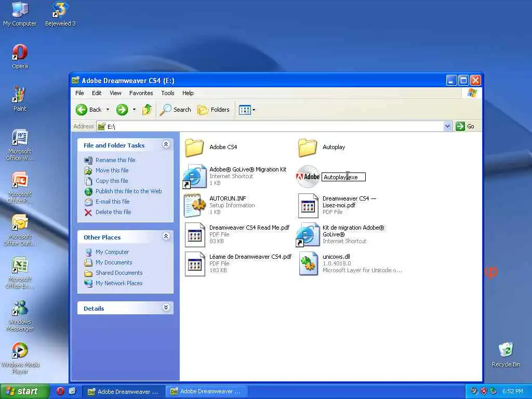This screenshot has width=532, height=399.
Task: Open the Forward history dropdown arrow
Action: (x=135, y=110)
